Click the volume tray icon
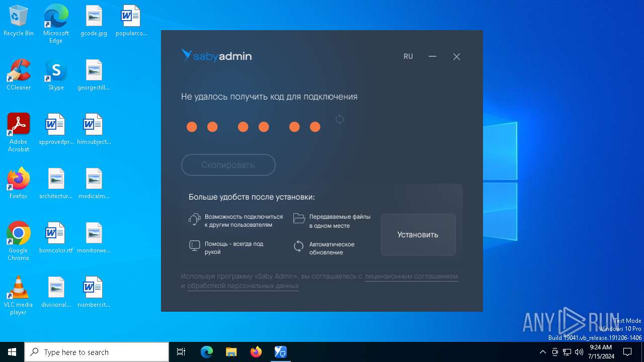Screen dimensions: 644x362 [x=579, y=352]
